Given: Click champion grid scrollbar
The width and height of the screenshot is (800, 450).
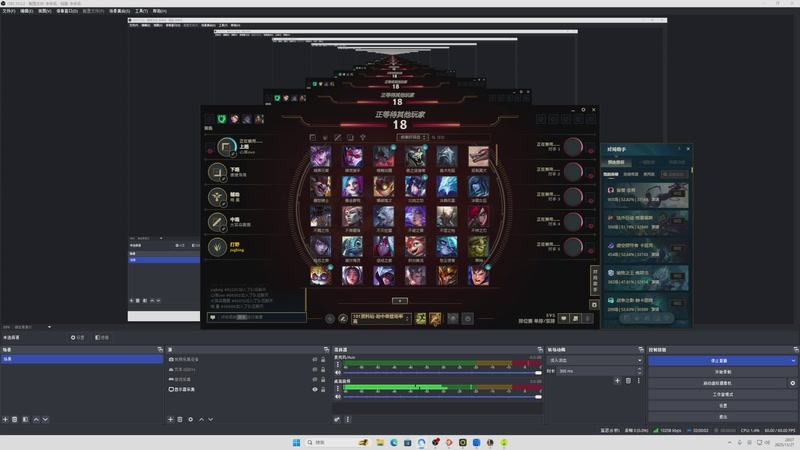Looking at the screenshot, I should pos(496,155).
